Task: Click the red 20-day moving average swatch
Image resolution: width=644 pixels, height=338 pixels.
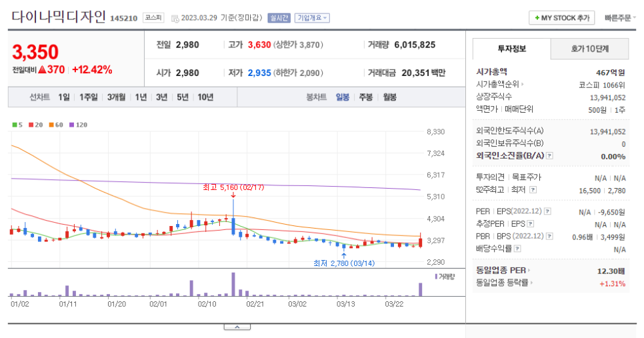Action: coord(31,125)
